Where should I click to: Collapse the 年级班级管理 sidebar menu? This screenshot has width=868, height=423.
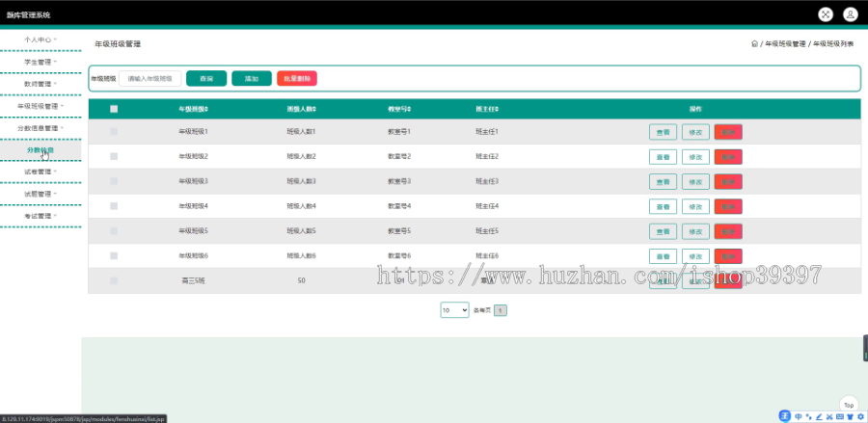41,106
